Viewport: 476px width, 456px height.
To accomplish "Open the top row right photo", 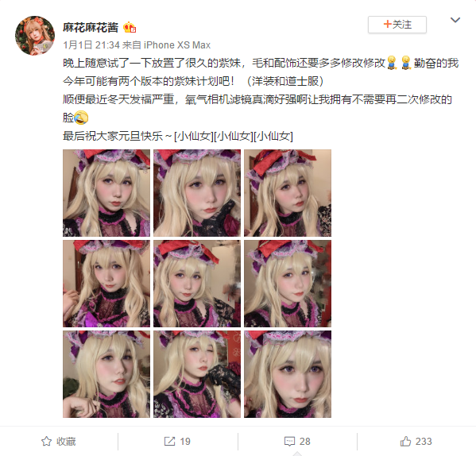I will [x=288, y=193].
